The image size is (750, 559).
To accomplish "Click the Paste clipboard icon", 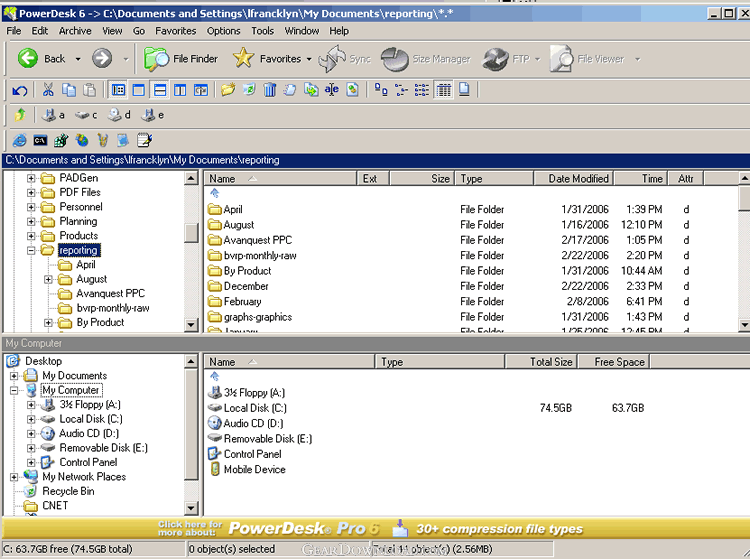I will pyautogui.click(x=89, y=90).
